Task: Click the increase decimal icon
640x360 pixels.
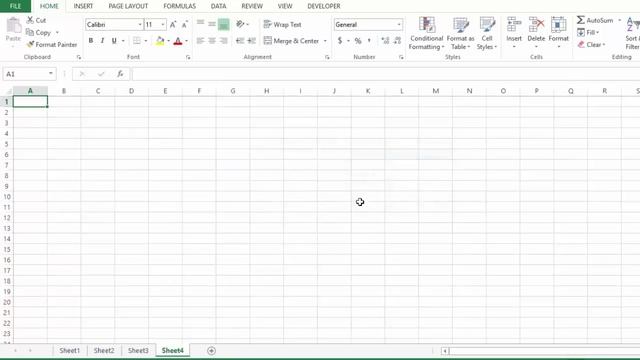Action: click(385, 40)
